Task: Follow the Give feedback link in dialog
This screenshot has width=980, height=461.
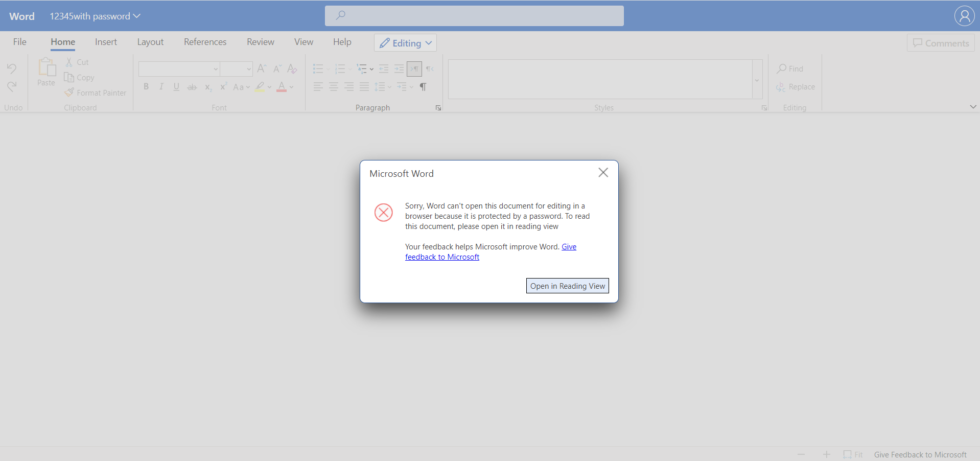Action: click(442, 257)
